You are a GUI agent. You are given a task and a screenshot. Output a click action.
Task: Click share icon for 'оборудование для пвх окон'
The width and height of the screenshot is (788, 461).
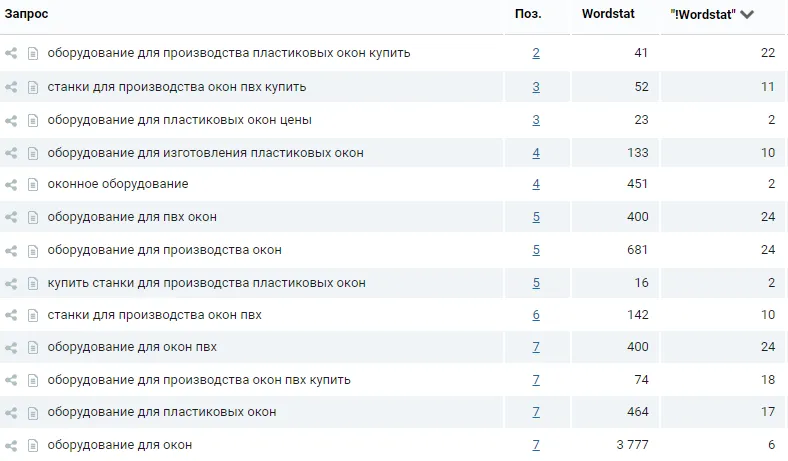pos(11,217)
